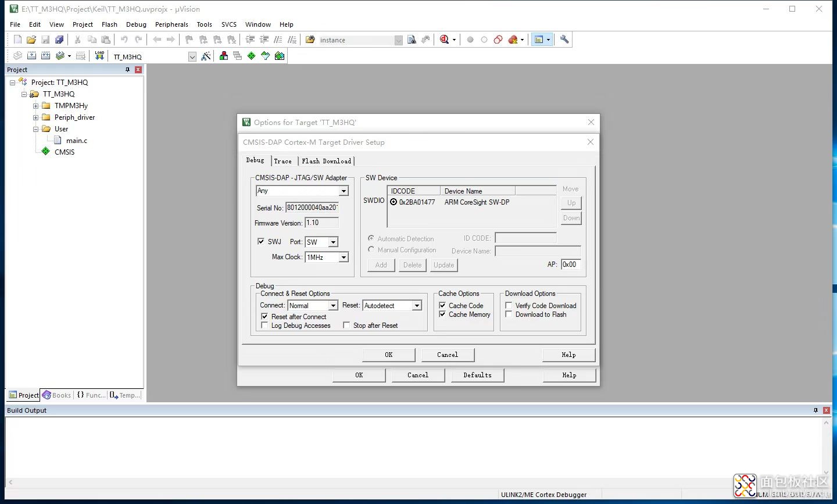
Task: Start the debug session icon
Action: pyautogui.click(x=445, y=40)
